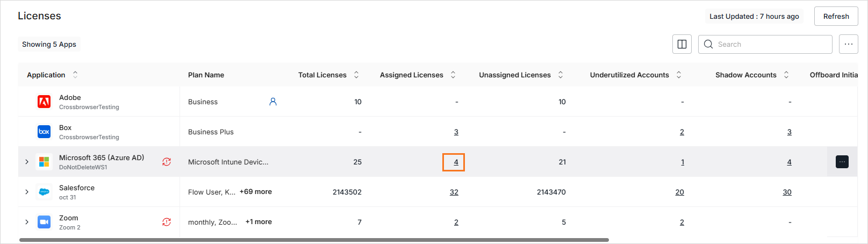The height and width of the screenshot is (244, 868).
Task: Sort by Total Licenses column
Action: point(356,75)
